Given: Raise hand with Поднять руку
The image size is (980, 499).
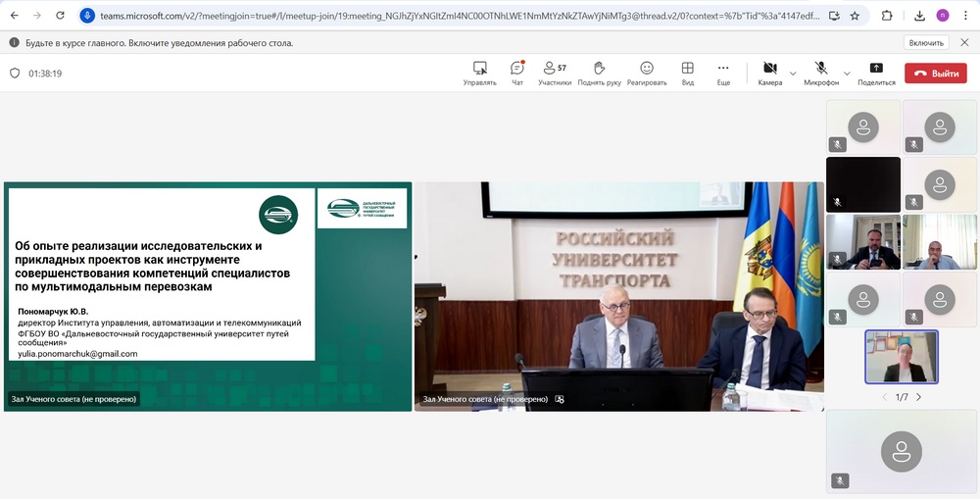Looking at the screenshot, I should pyautogui.click(x=600, y=74).
